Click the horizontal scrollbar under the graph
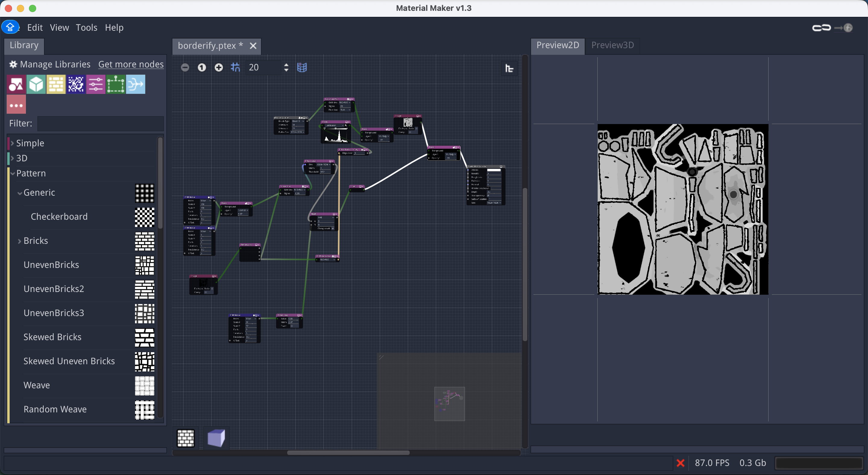 [x=348, y=453]
